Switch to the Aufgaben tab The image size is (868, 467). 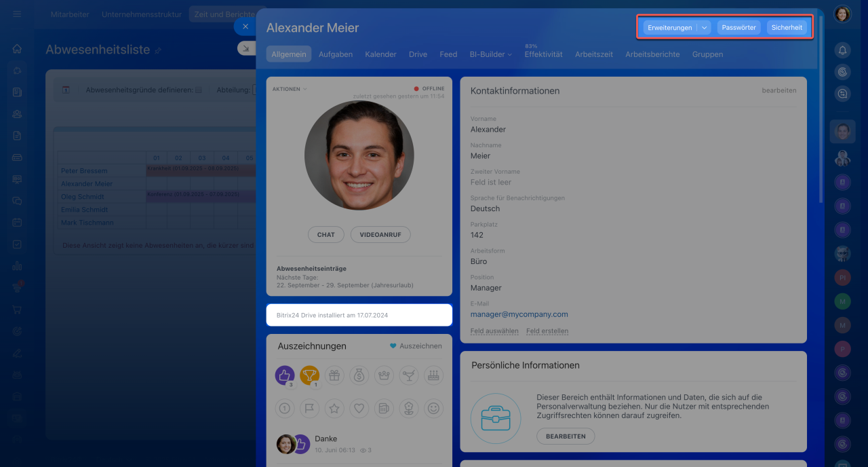[x=336, y=54]
